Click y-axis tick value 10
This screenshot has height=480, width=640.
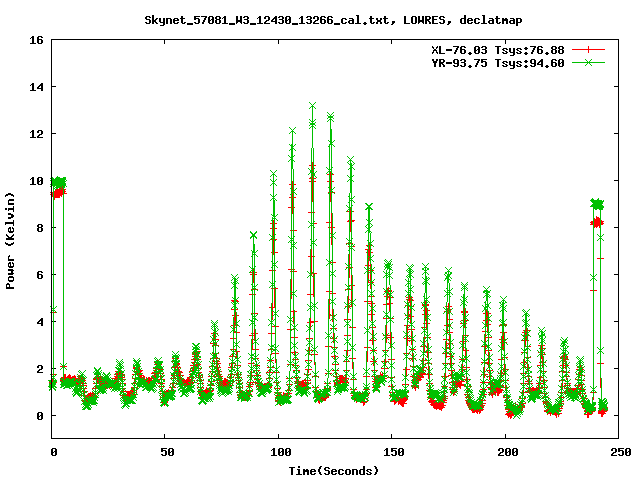click(x=36, y=181)
